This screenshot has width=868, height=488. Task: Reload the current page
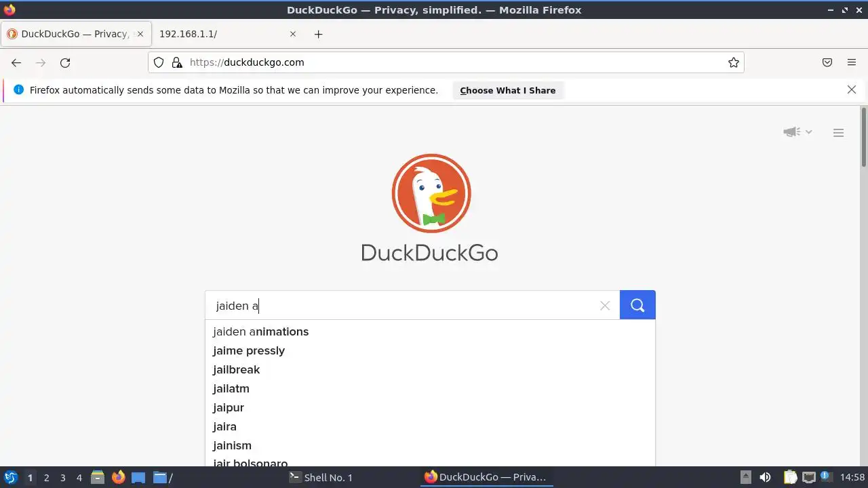pos(65,62)
